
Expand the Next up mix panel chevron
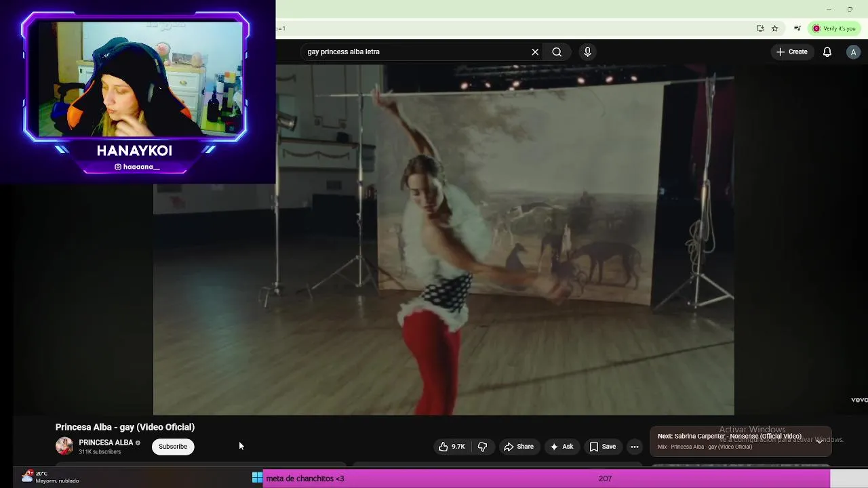(819, 441)
